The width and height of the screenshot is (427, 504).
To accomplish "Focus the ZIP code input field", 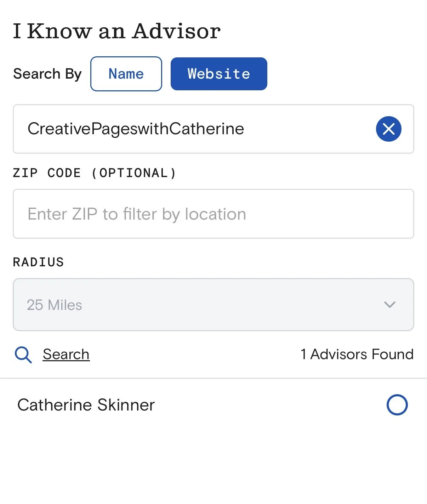I will 213,214.
